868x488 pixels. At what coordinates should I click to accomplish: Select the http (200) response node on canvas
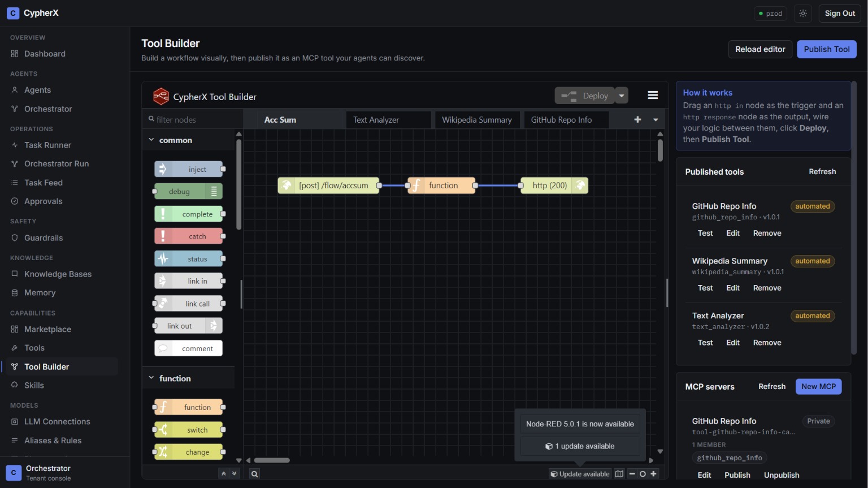click(554, 185)
